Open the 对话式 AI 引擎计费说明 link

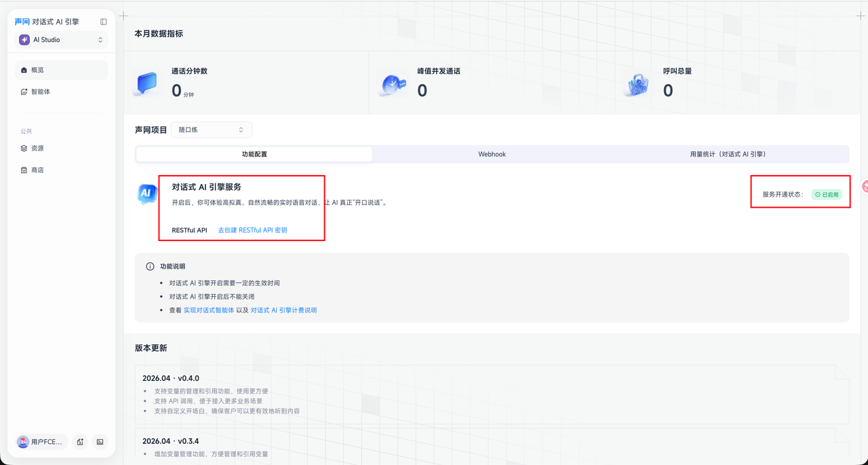click(283, 310)
